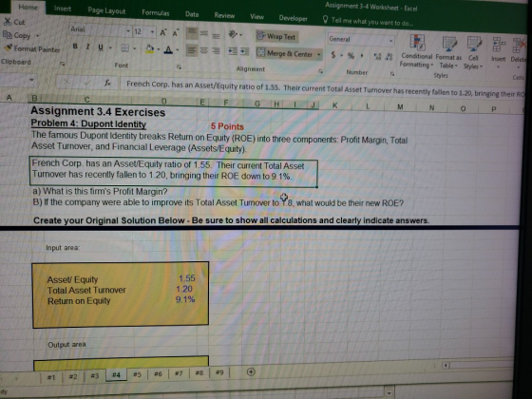The image size is (532, 399).
Task: Switch to sheet tab #9
Action: coord(219,372)
